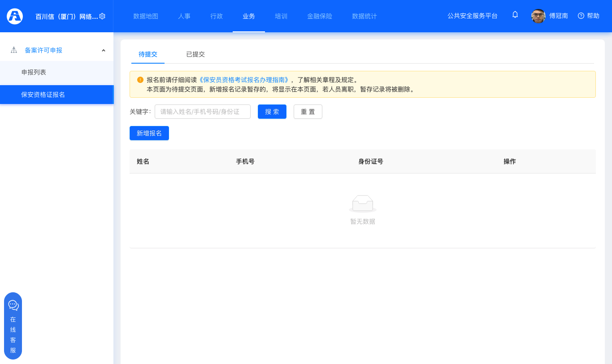Image resolution: width=612 pixels, height=364 pixels.
Task: Focus the keyword search input field
Action: [203, 112]
